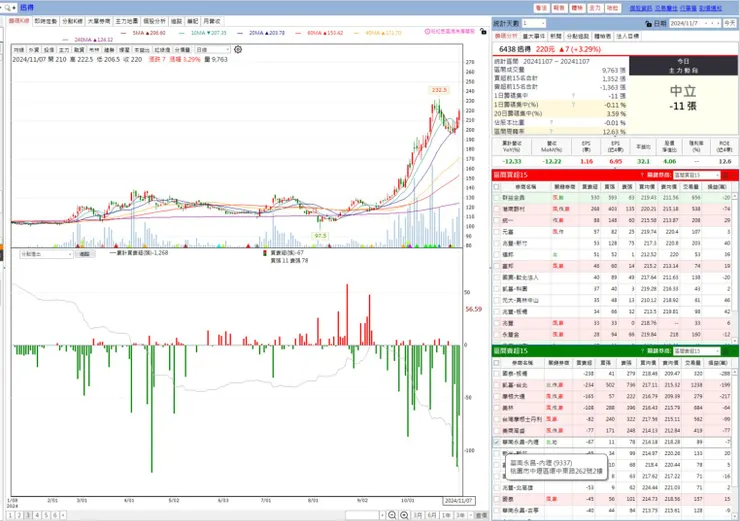Image resolution: width=740 pixels, height=521 pixels.
Task: Switch to 主力地圖 tab
Action: coord(127,21)
